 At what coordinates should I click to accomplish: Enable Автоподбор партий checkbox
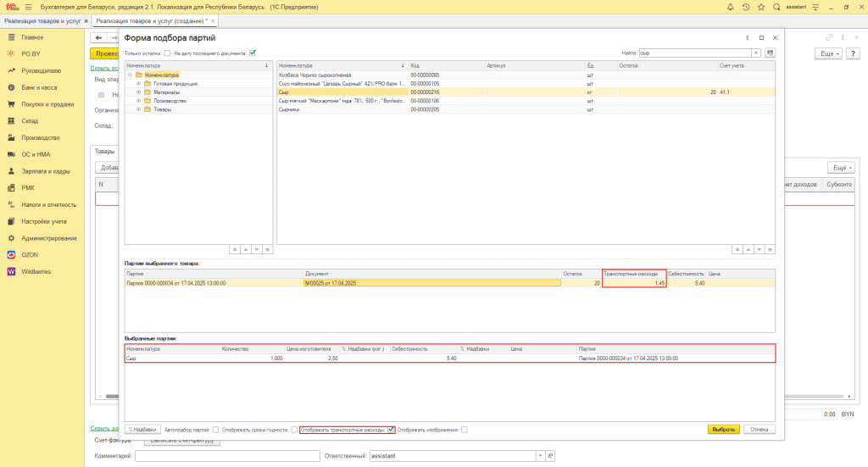216,430
